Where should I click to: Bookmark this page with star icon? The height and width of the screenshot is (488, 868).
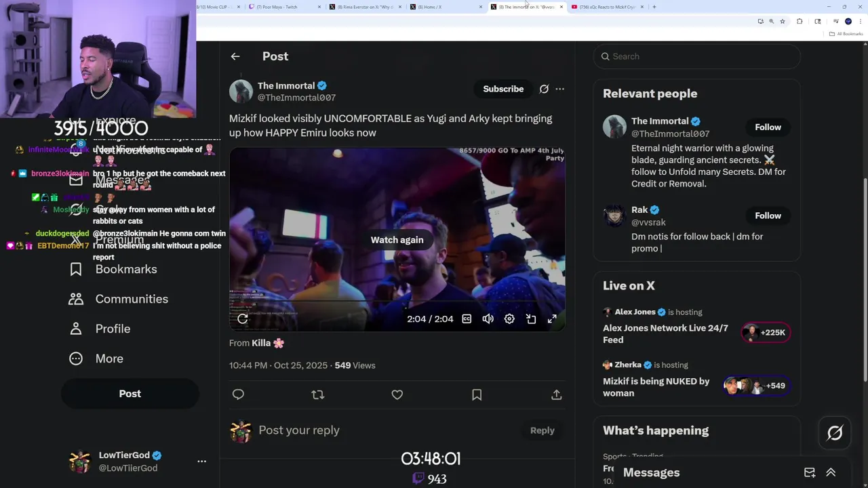coord(783,21)
